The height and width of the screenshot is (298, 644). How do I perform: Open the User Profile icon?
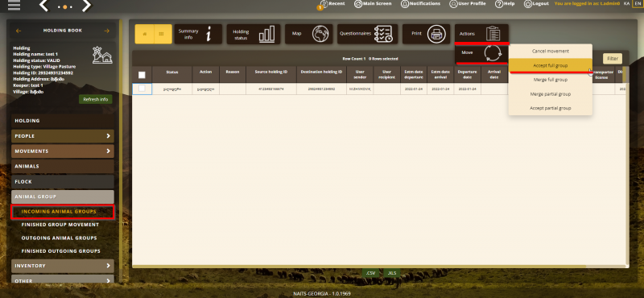tap(453, 4)
